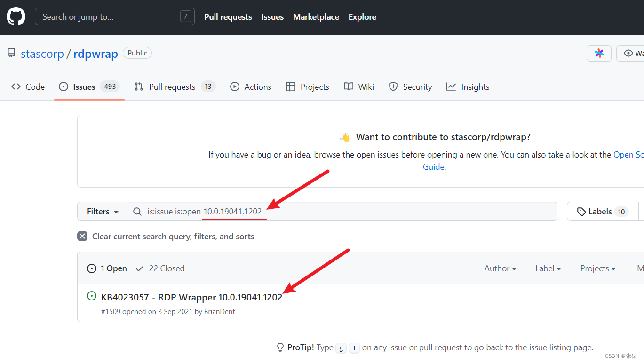Click the slash shortcut icon in search bar

click(x=186, y=17)
